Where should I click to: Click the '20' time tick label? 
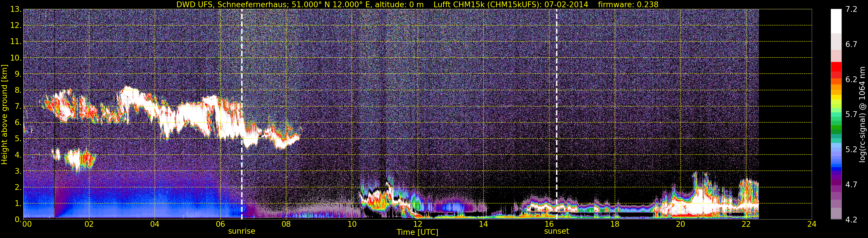(681, 224)
